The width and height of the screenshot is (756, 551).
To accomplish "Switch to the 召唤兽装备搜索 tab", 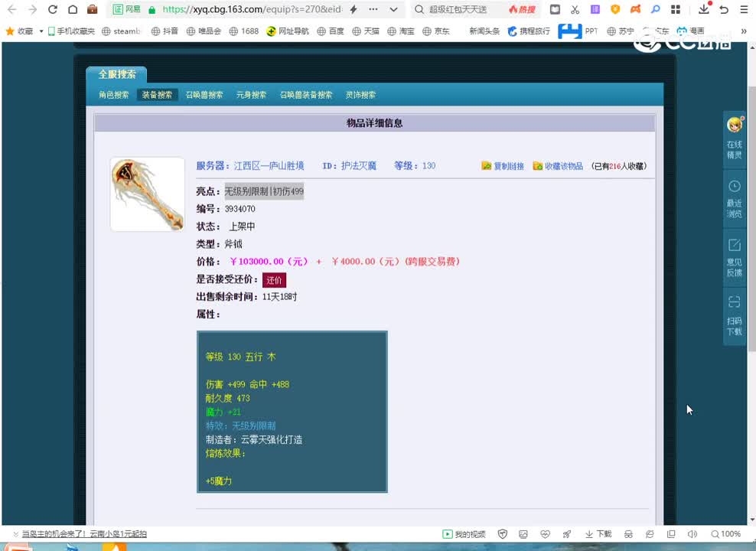I will click(306, 95).
